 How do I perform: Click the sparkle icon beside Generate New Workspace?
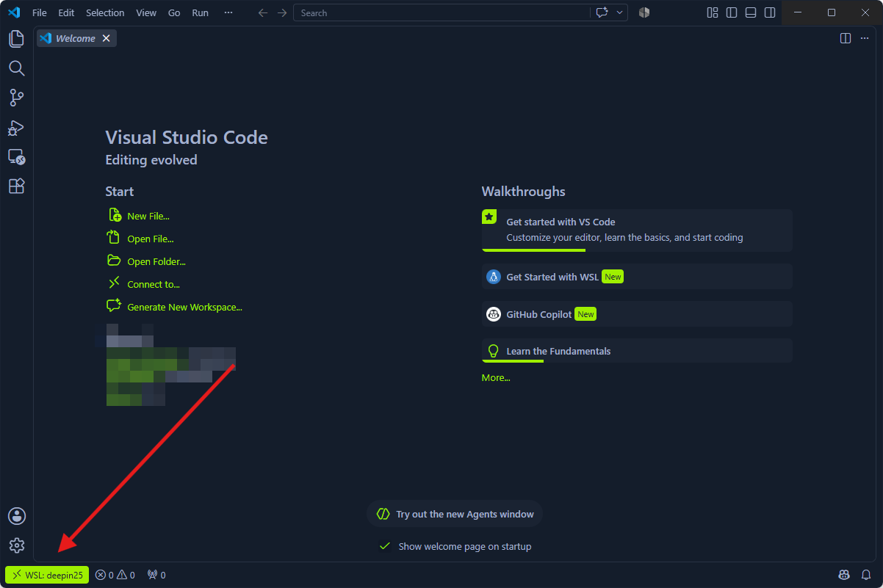pos(114,306)
